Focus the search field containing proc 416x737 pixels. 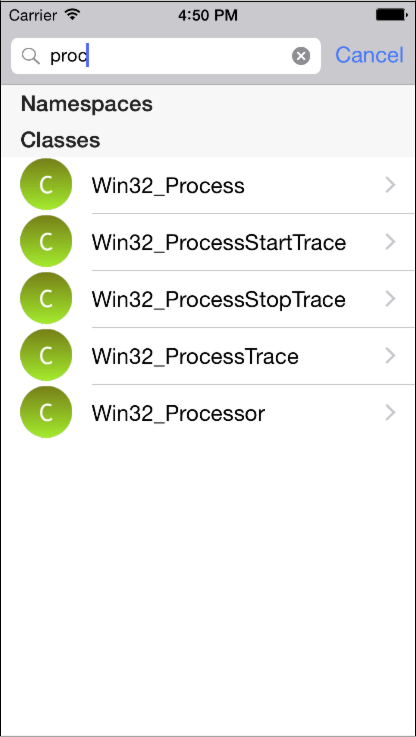point(166,56)
